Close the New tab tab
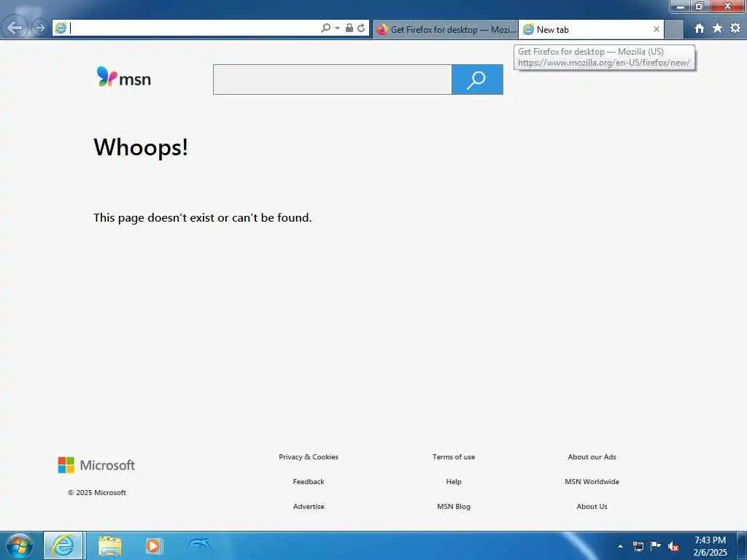 [x=657, y=29]
